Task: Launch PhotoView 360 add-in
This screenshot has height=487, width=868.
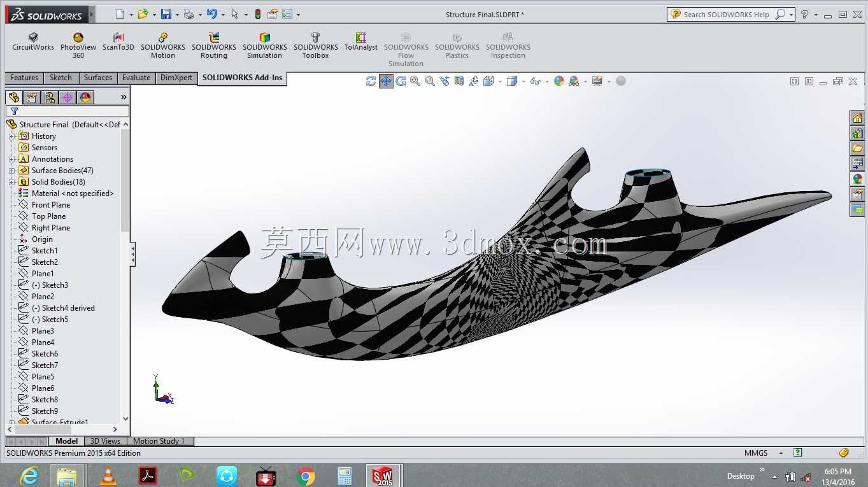Action: click(78, 46)
